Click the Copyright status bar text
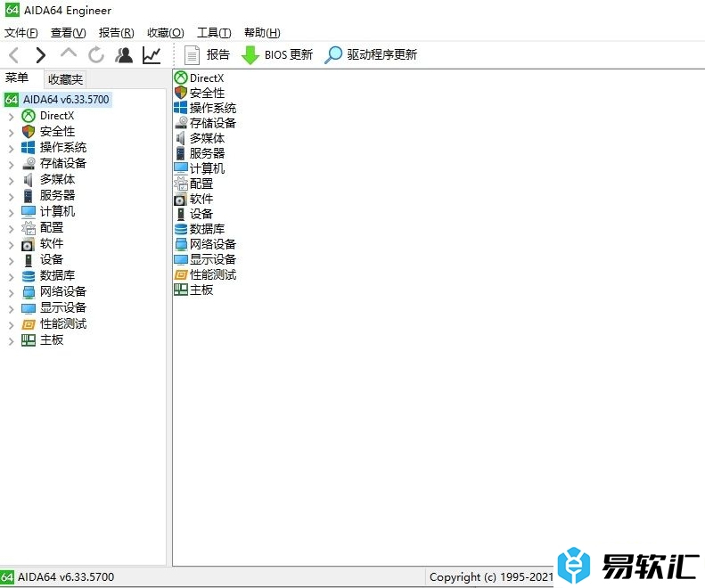This screenshot has width=705, height=588. (491, 576)
